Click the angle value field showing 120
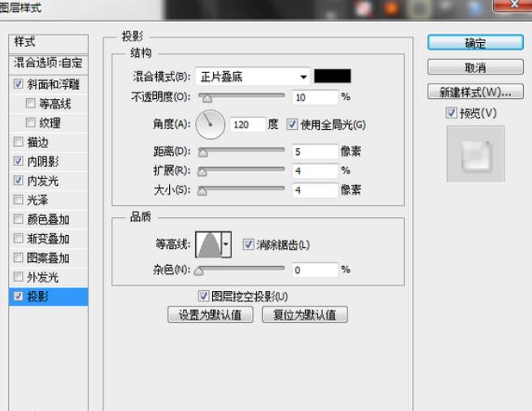532x411 pixels. pos(248,125)
